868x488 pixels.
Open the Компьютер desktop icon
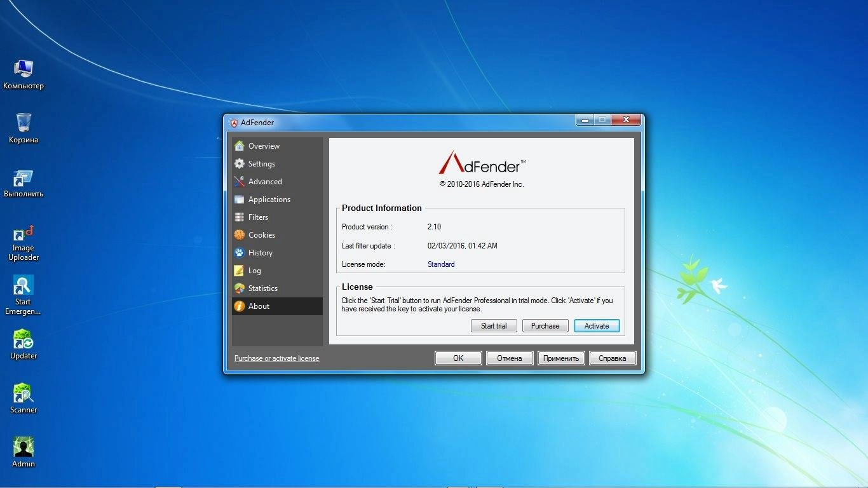(x=24, y=74)
